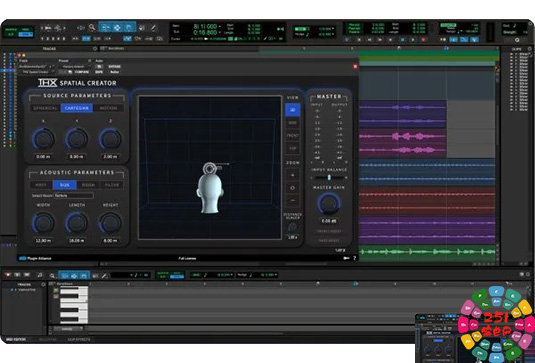
Task: Click the Record button in transport
Action: pos(423,40)
